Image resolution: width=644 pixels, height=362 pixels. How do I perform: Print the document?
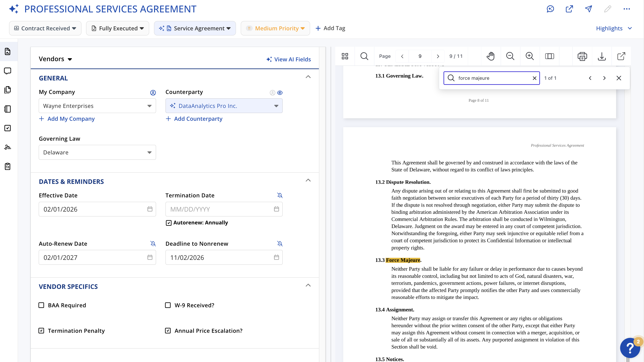(582, 56)
